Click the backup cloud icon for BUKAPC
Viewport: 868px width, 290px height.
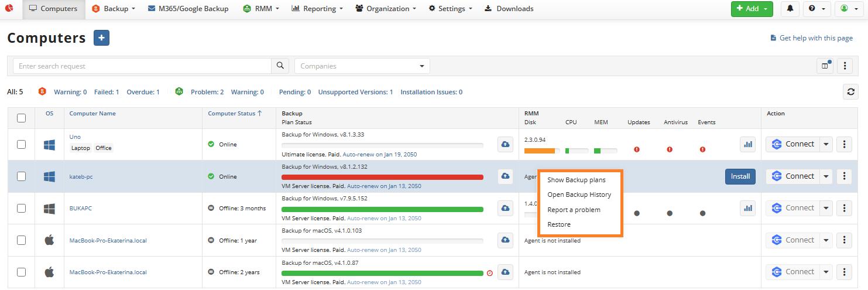(505, 208)
